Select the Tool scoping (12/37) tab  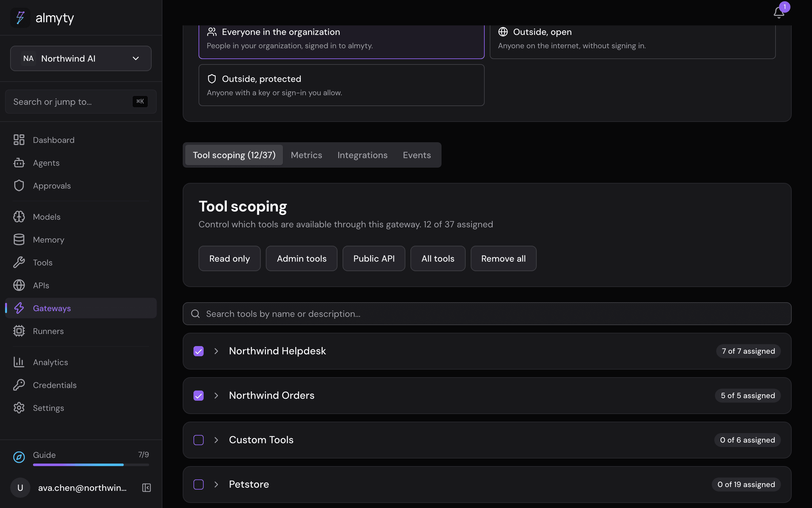click(x=234, y=155)
